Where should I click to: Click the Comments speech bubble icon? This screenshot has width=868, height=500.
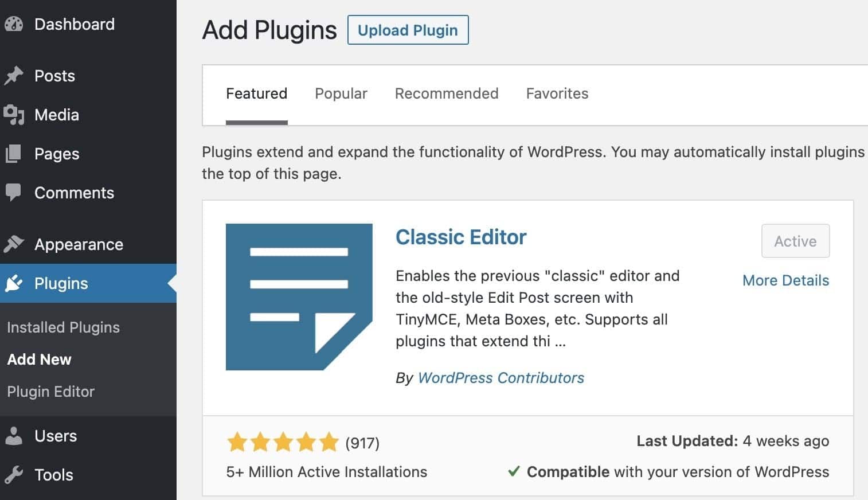[14, 193]
